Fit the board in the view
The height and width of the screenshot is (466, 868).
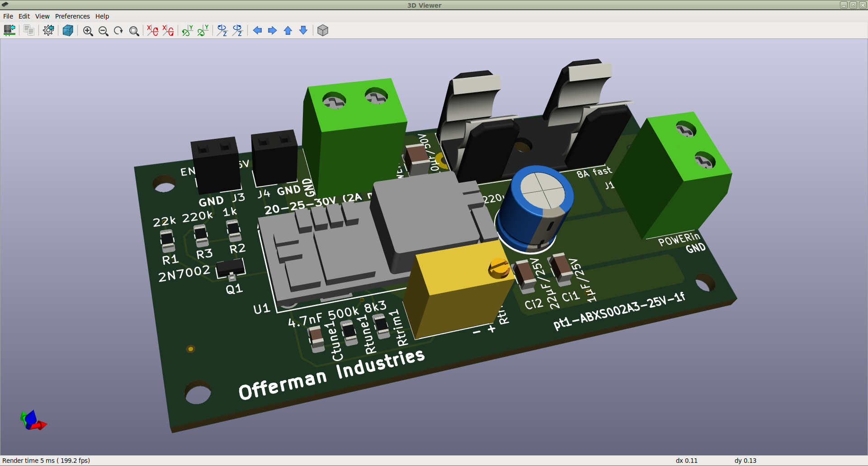tap(134, 31)
